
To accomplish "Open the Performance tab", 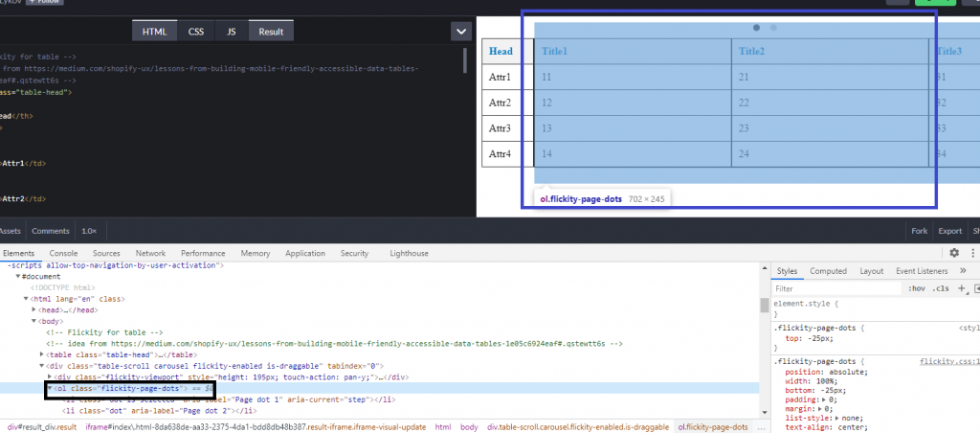I will pyautogui.click(x=203, y=254).
